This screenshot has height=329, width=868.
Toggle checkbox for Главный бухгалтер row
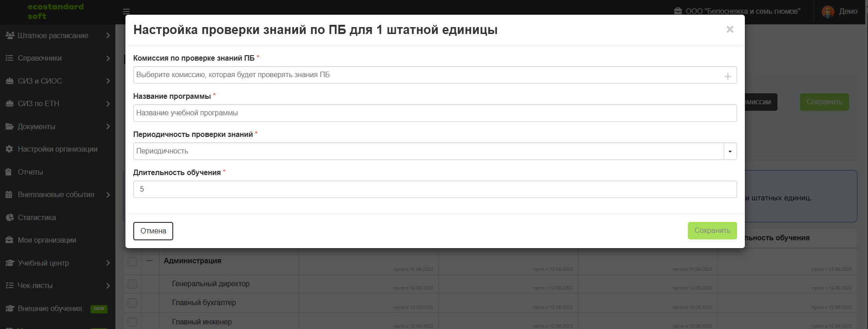coord(132,303)
